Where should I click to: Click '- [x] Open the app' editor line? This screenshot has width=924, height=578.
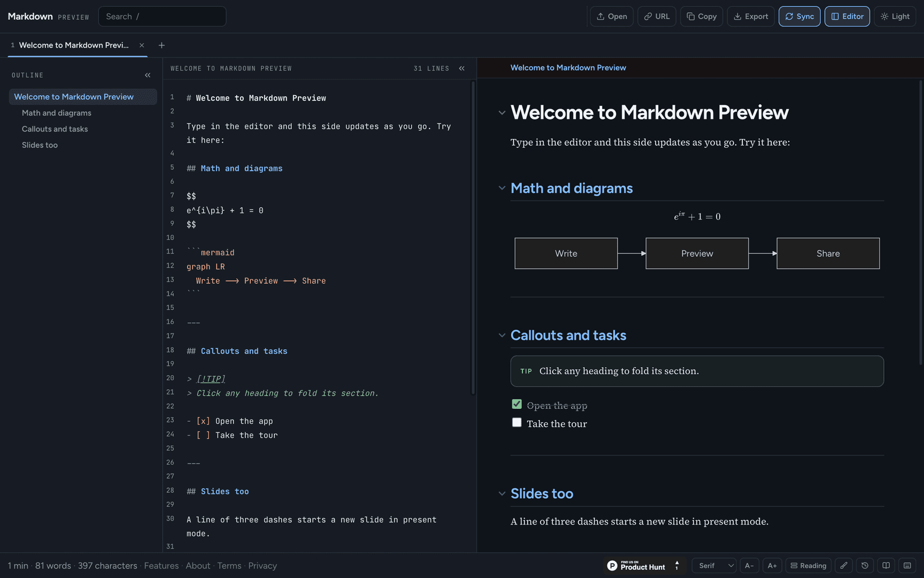[x=230, y=421]
